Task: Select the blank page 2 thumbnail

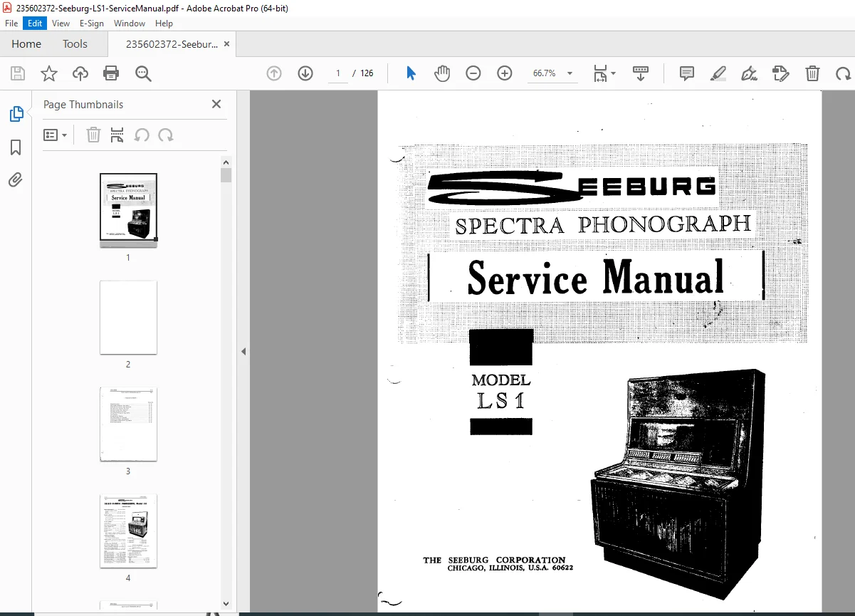Action: 128,318
